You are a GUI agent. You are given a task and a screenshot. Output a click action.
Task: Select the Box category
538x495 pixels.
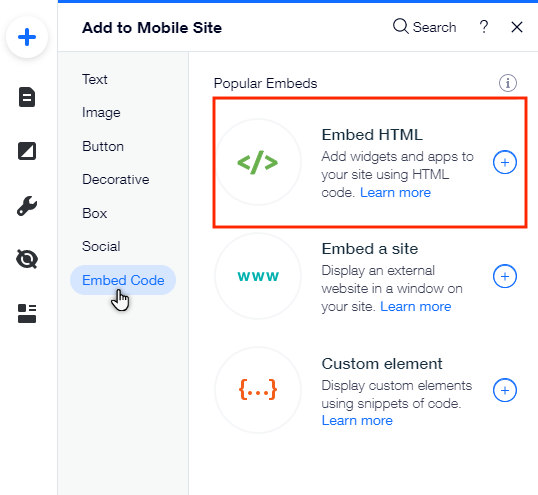(x=95, y=213)
